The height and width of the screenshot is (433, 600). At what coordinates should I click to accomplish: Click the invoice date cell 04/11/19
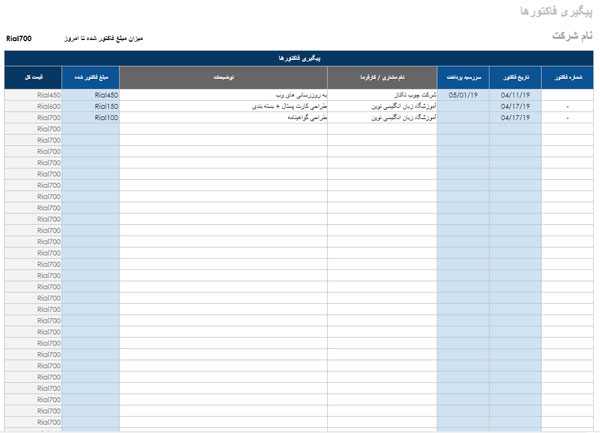[x=515, y=95]
